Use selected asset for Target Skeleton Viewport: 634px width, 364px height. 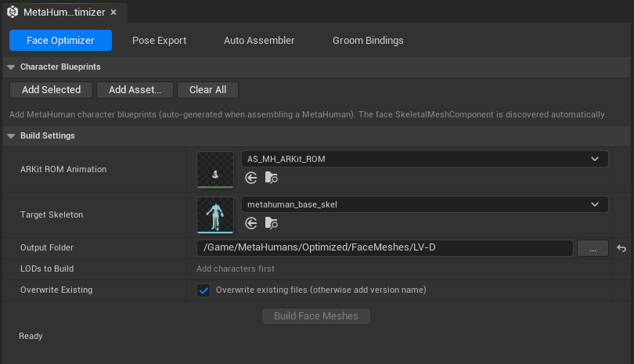(251, 223)
